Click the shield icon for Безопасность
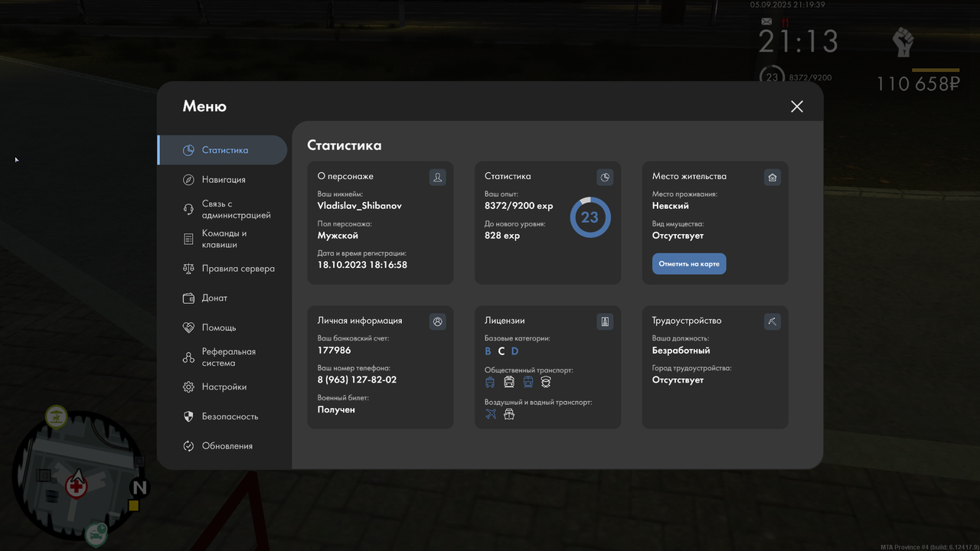 click(188, 416)
